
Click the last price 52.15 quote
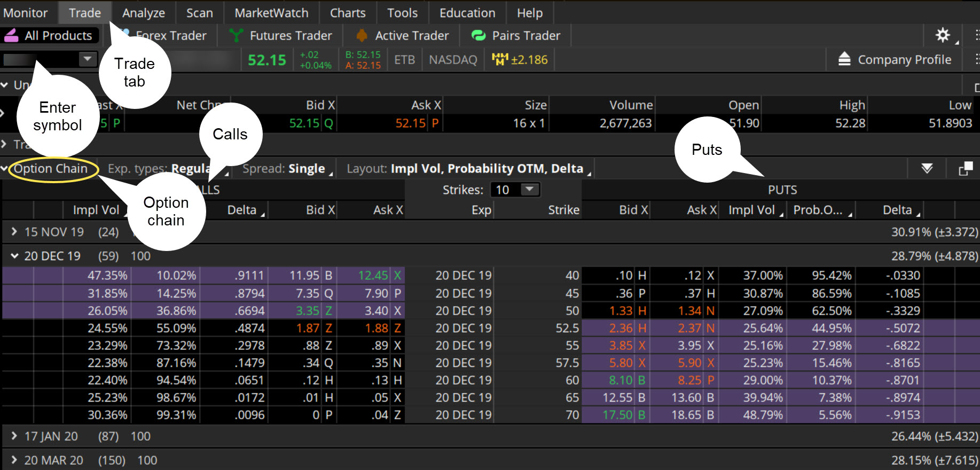click(x=267, y=60)
